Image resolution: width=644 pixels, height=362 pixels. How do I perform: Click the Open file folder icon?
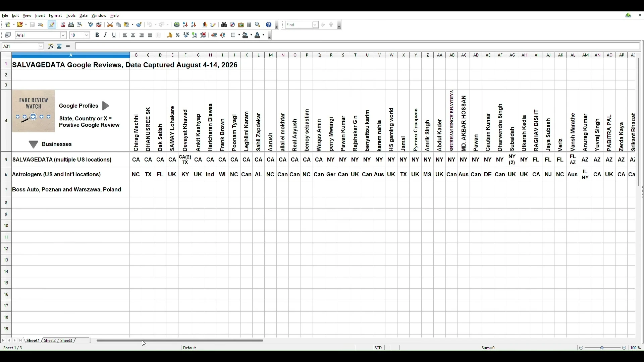20,25
